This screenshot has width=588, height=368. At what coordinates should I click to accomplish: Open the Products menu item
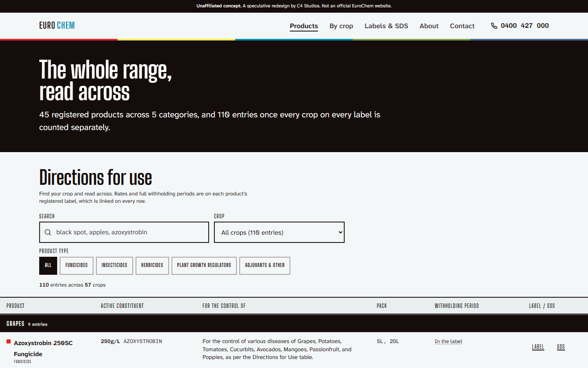pos(304,26)
